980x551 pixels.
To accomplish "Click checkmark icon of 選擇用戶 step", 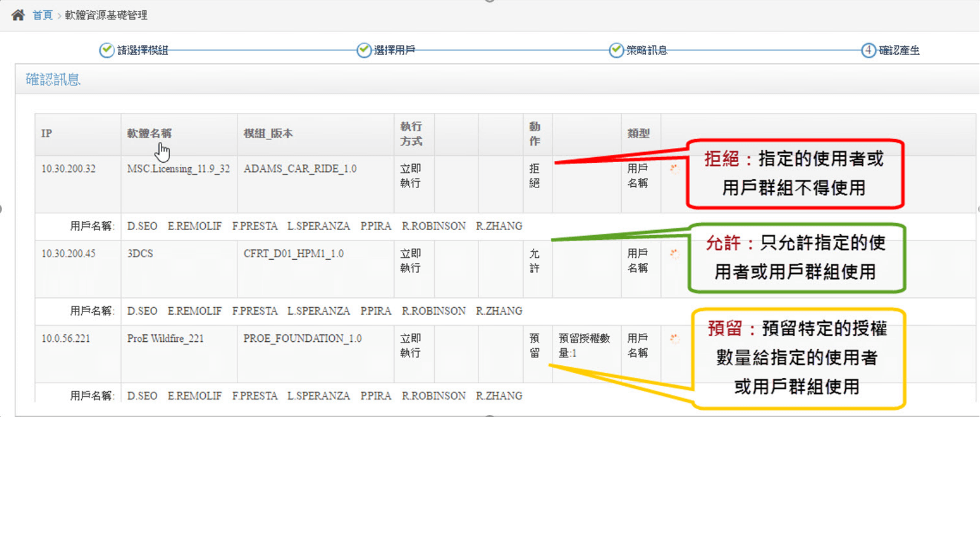I will [x=364, y=50].
